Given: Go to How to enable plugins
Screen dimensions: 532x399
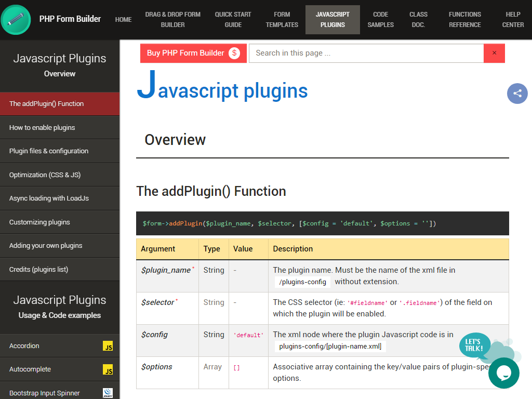Looking at the screenshot, I should pos(60,128).
